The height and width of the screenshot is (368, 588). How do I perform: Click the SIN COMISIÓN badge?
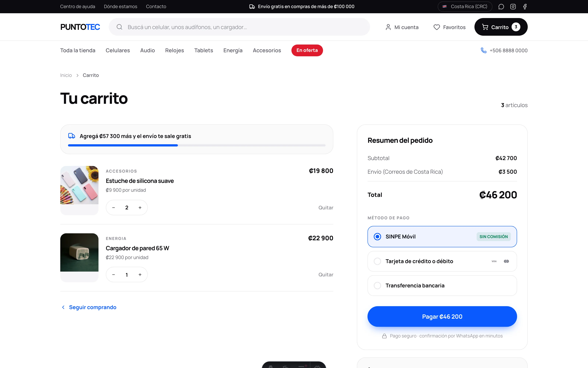(494, 237)
